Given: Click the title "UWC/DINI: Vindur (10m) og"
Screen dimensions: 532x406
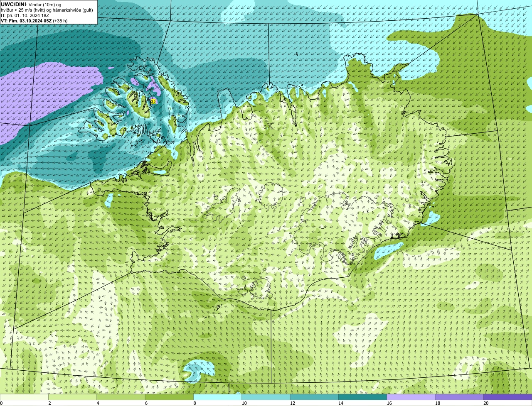Looking at the screenshot, I should point(31,5).
